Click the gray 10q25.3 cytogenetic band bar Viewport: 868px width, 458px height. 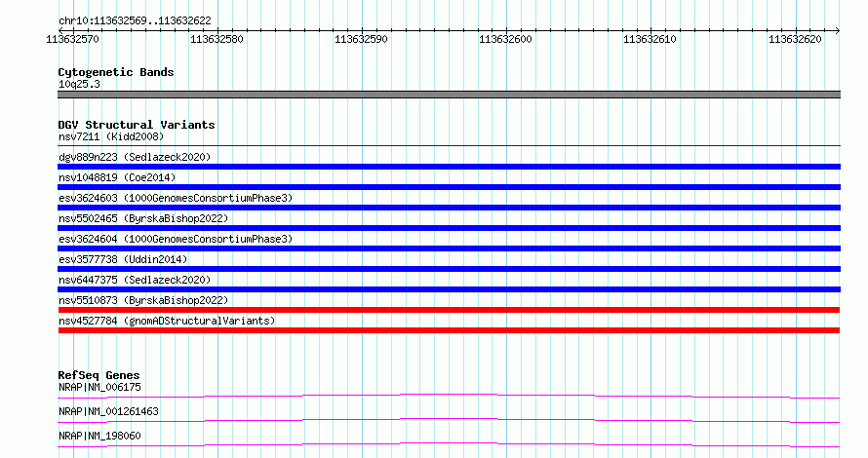tap(449, 95)
